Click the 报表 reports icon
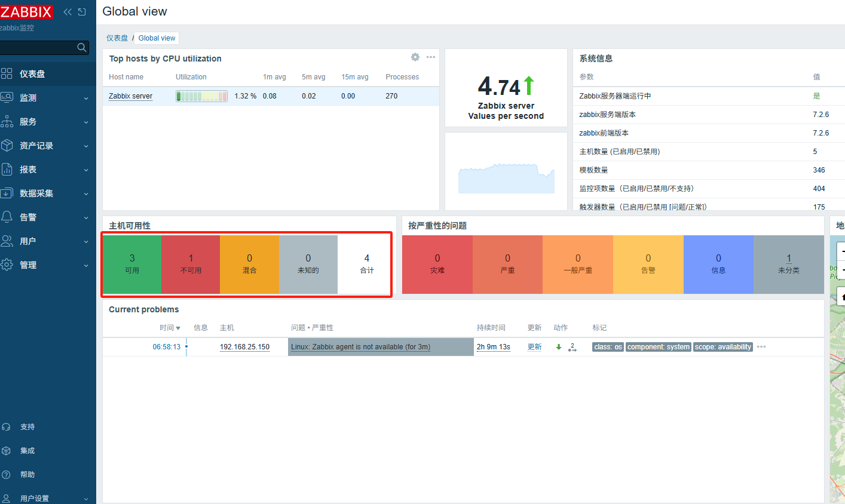845x504 pixels. tap(7, 169)
